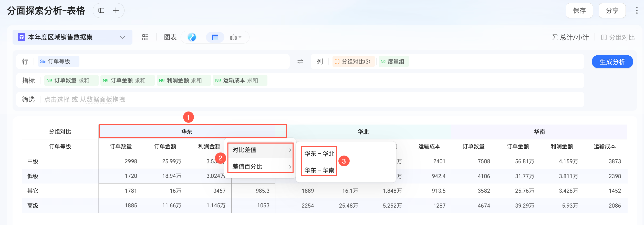
Task: Click 订单数量 header under 华南
Action: pyautogui.click(x=473, y=146)
